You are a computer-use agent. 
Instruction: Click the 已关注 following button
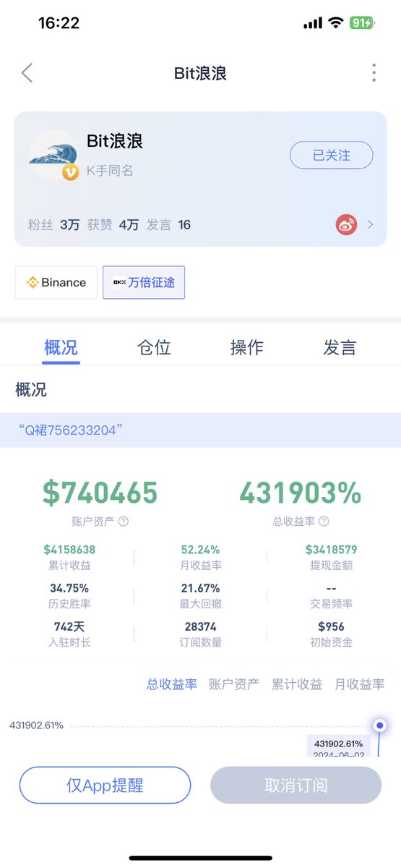point(332,156)
